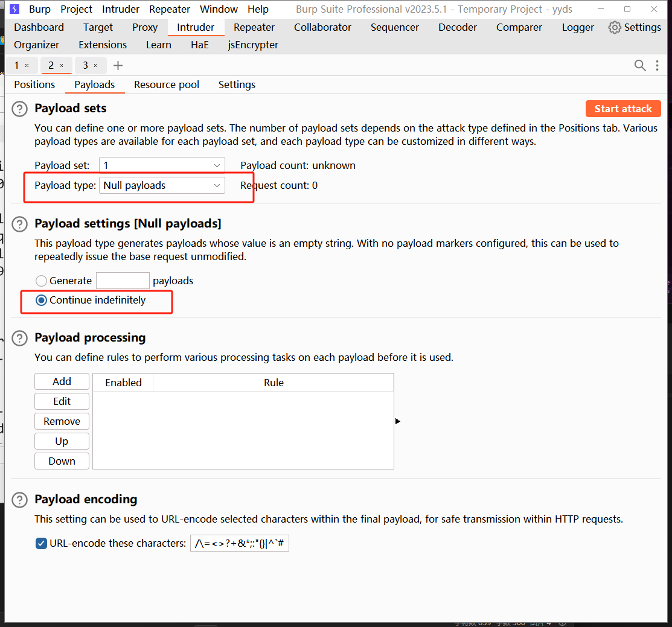Click the Burp Suite logo icon

(x=14, y=9)
